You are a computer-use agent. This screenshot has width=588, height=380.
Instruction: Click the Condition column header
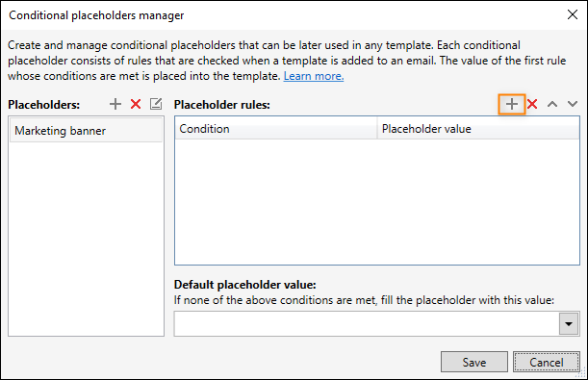pos(276,129)
